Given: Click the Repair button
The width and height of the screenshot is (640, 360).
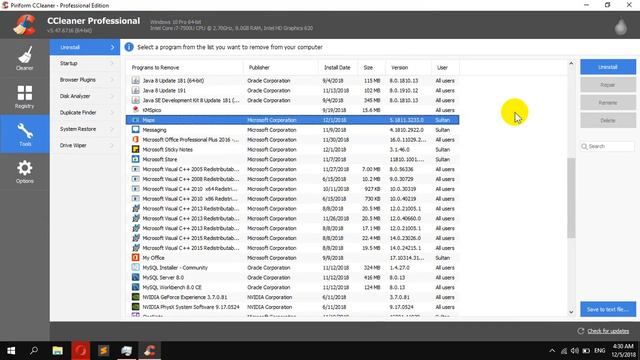Looking at the screenshot, I should [x=608, y=85].
